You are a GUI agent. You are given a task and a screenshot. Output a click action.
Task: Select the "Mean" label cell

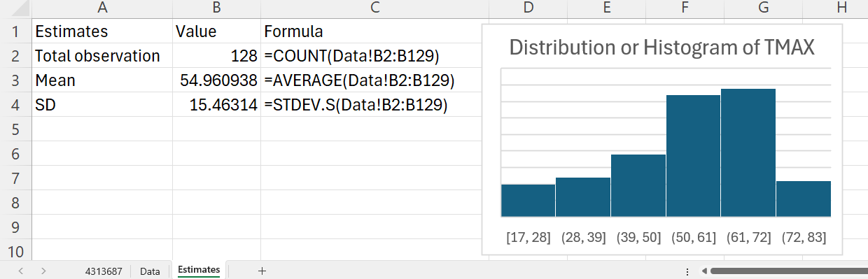coord(102,80)
